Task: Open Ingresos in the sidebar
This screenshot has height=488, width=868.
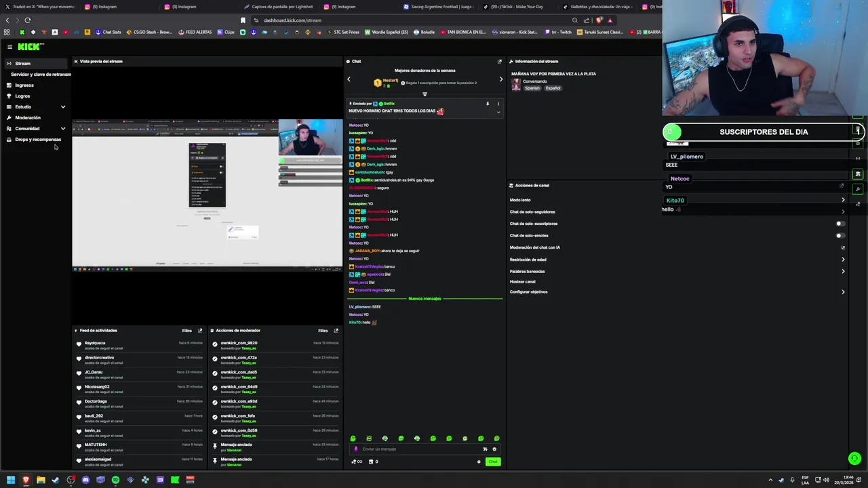Action: click(24, 85)
